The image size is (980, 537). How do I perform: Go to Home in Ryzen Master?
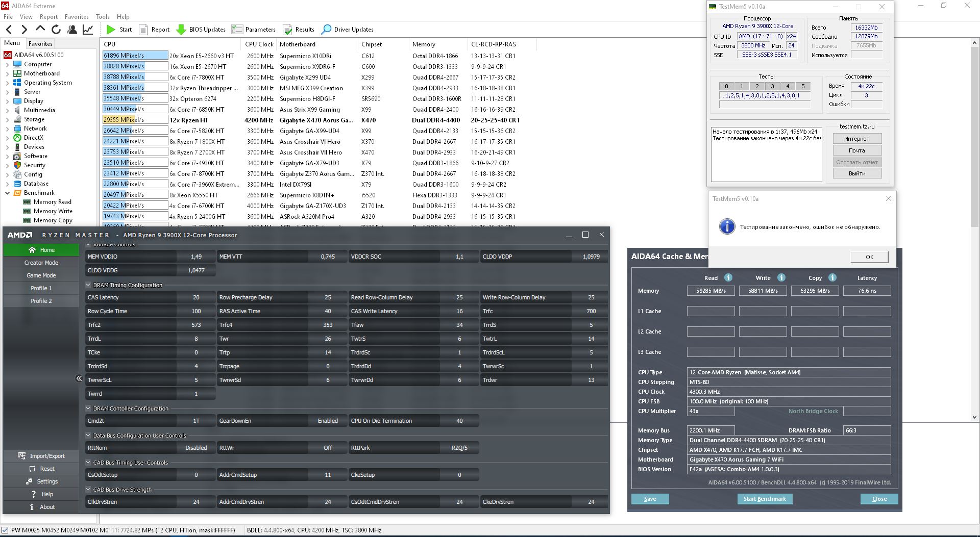tap(41, 250)
